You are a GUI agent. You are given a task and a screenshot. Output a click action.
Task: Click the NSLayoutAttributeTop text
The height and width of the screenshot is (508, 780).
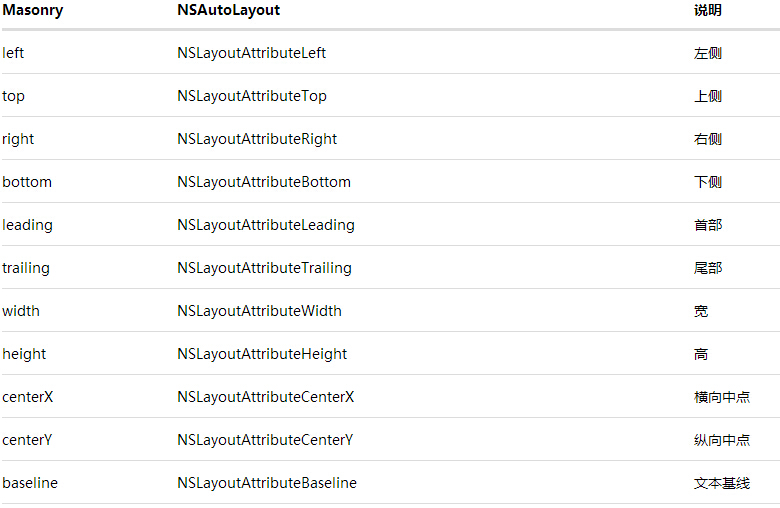tap(251, 96)
